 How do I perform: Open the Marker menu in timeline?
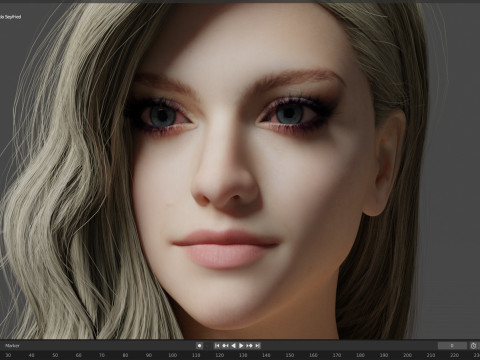(12, 346)
